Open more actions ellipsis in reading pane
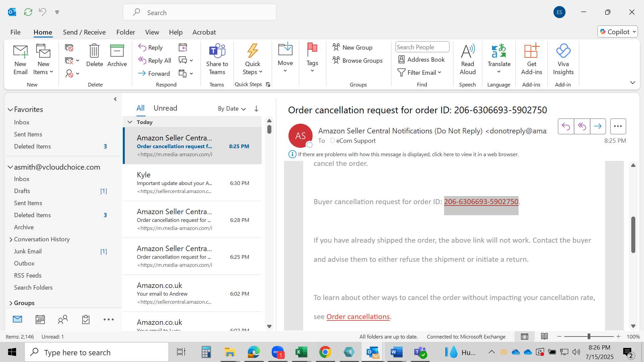Image resolution: width=644 pixels, height=362 pixels. click(x=618, y=126)
